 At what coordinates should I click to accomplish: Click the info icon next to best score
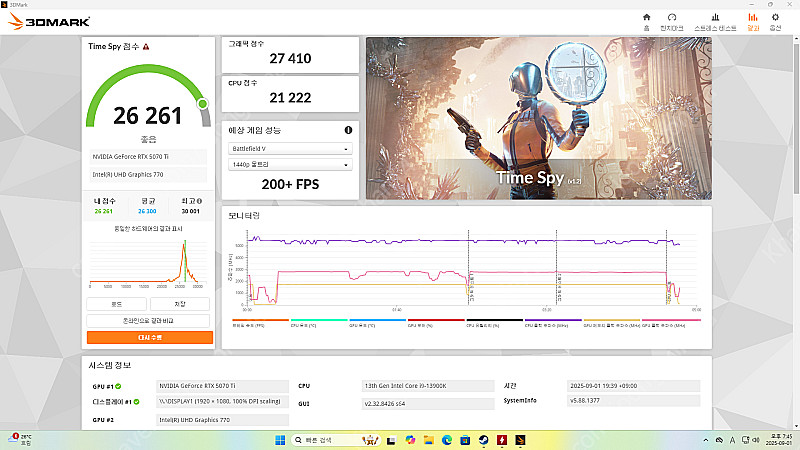(199, 201)
